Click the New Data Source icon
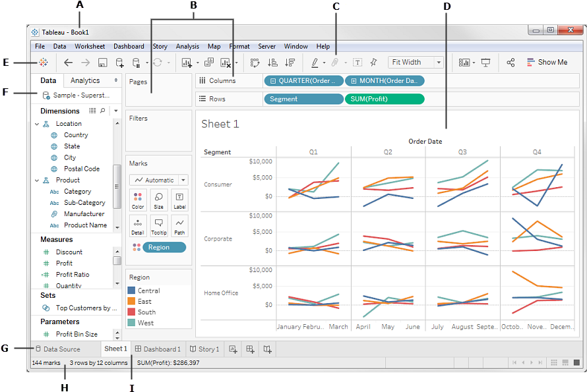The width and height of the screenshot is (587, 392). coord(119,63)
